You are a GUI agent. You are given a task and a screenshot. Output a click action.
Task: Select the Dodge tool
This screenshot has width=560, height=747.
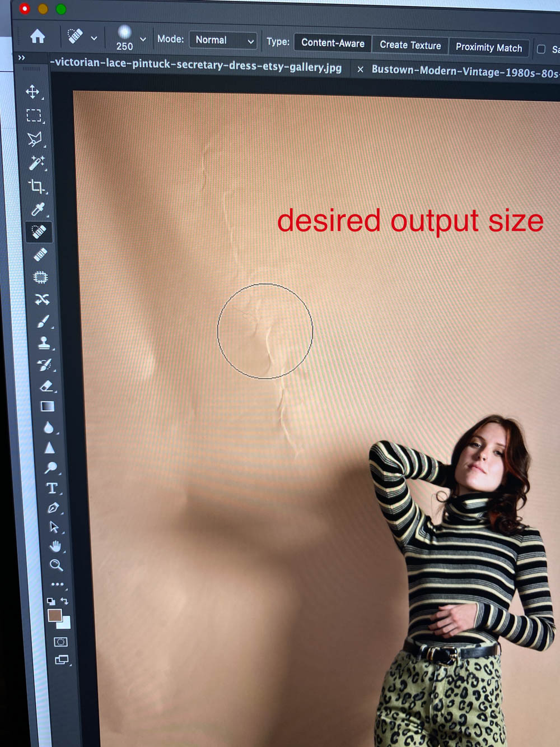coord(50,467)
